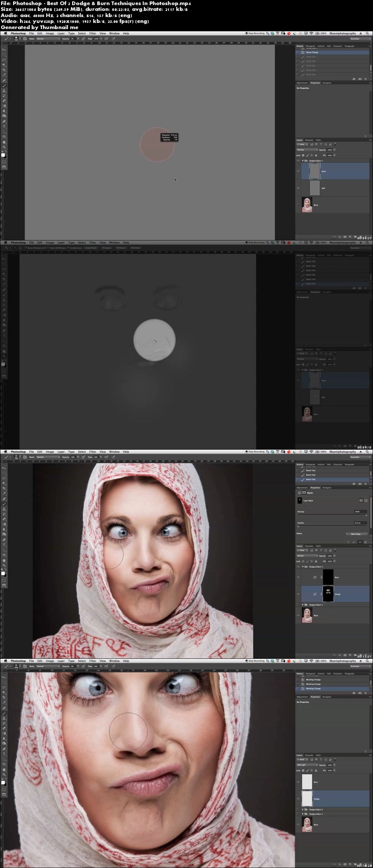
Task: Select the Move tool in the 00:04:37 frame
Action: 4,50
